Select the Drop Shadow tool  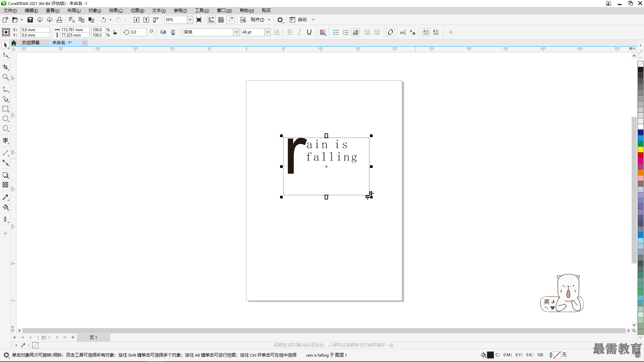click(x=5, y=175)
